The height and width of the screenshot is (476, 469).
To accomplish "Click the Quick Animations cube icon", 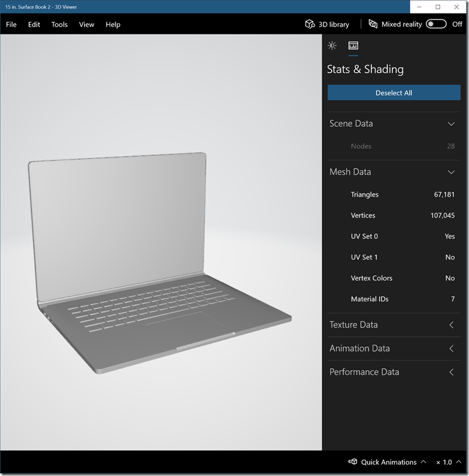I will pos(353,462).
